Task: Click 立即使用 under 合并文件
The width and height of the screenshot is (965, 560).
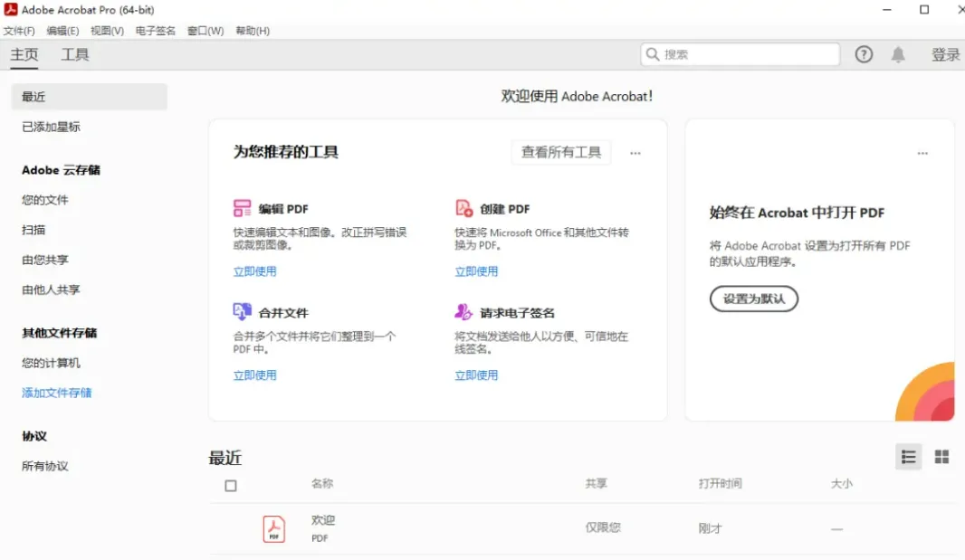Action: pos(254,375)
